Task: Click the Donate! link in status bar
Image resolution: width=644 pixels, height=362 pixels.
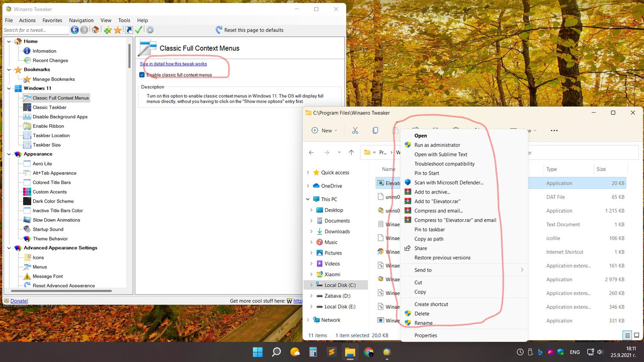Action: point(19,301)
